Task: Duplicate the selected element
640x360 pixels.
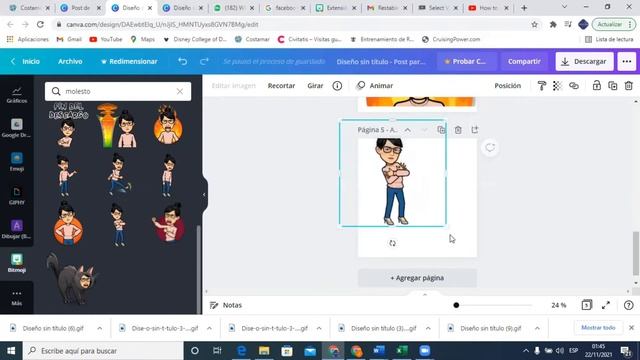Action: tap(613, 86)
